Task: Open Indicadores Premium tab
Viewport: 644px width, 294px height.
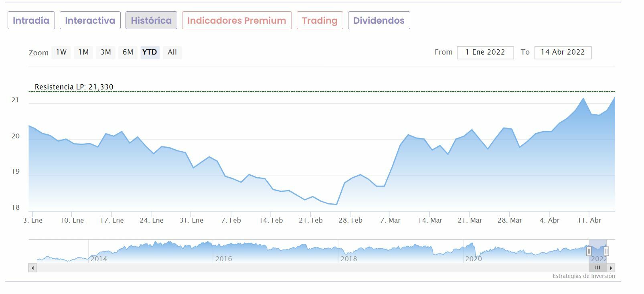Action: tap(237, 20)
